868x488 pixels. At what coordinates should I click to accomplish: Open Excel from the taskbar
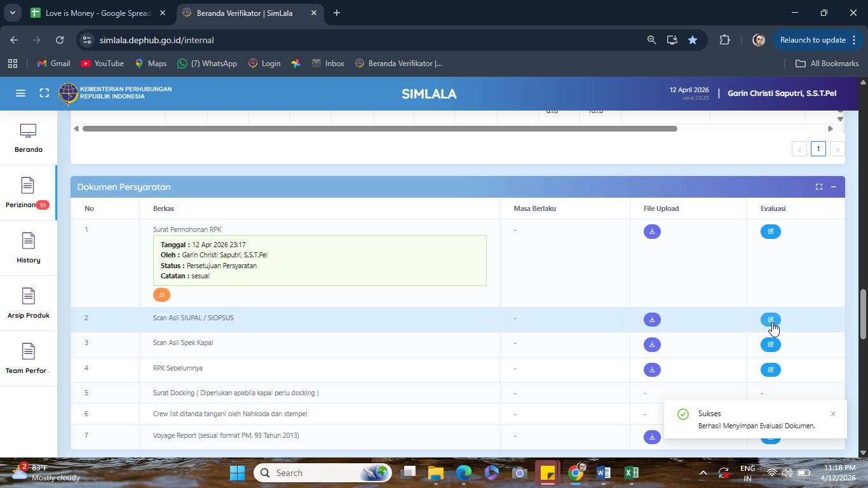(631, 473)
